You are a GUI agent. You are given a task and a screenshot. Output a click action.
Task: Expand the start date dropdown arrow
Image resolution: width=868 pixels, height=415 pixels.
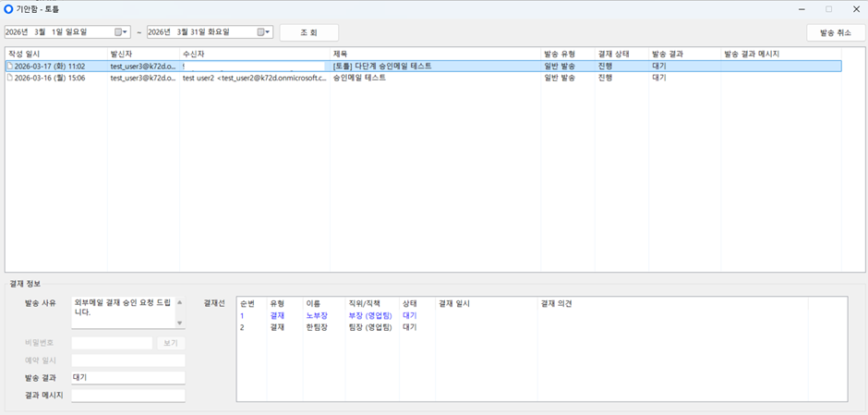coord(127,32)
